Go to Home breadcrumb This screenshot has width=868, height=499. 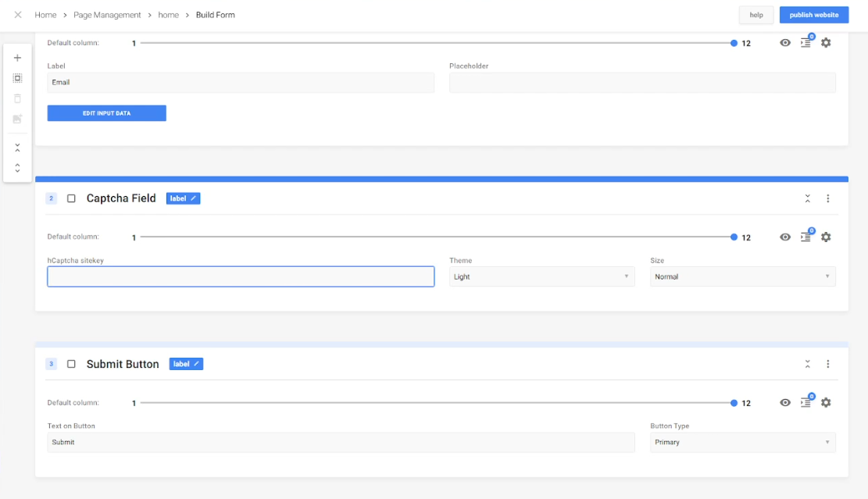45,15
